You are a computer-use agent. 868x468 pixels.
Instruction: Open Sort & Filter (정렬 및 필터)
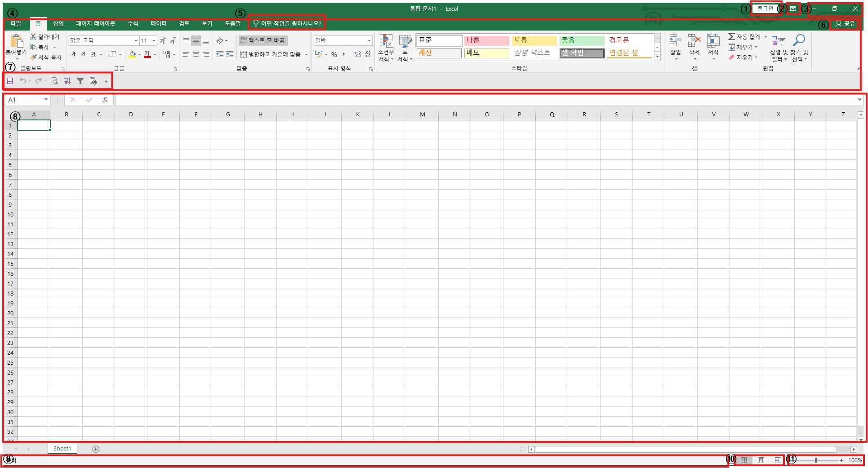[779, 48]
